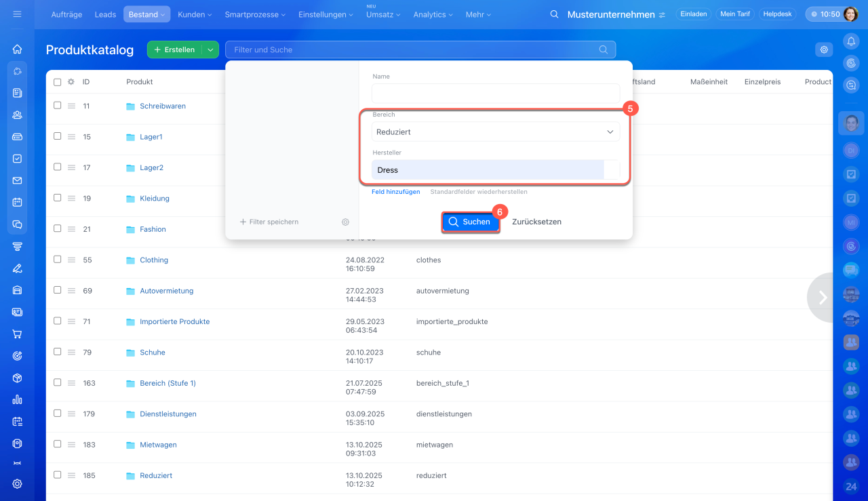Viewport: 868px width, 501px height.
Task: Click the right arrow to show more columns
Action: click(822, 297)
